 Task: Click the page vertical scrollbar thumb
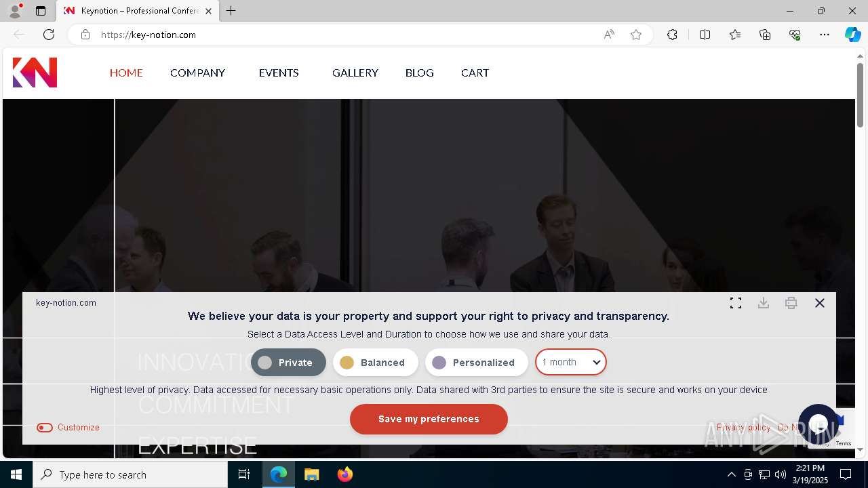tap(861, 95)
